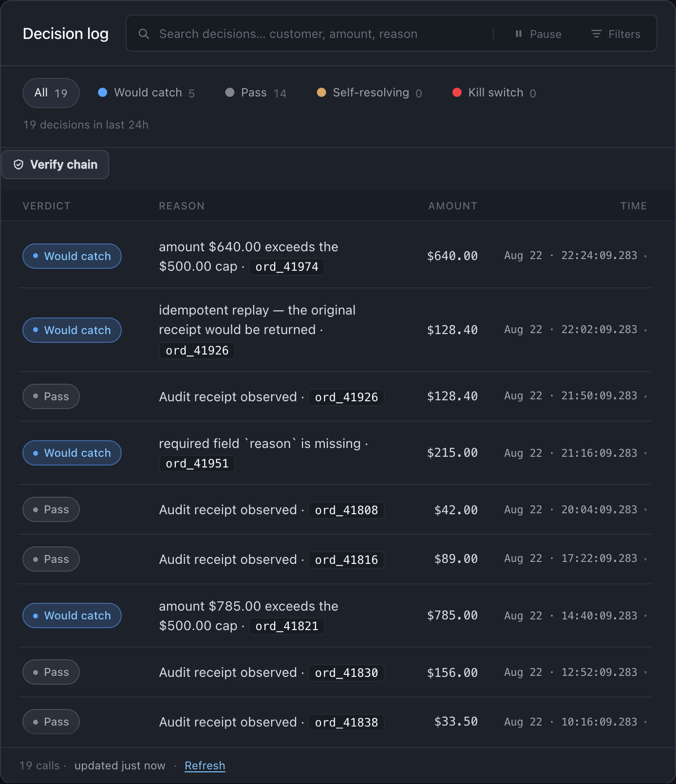The width and height of the screenshot is (676, 784).
Task: Expand the row timestamped 14:40:09.283
Action: tap(645, 616)
